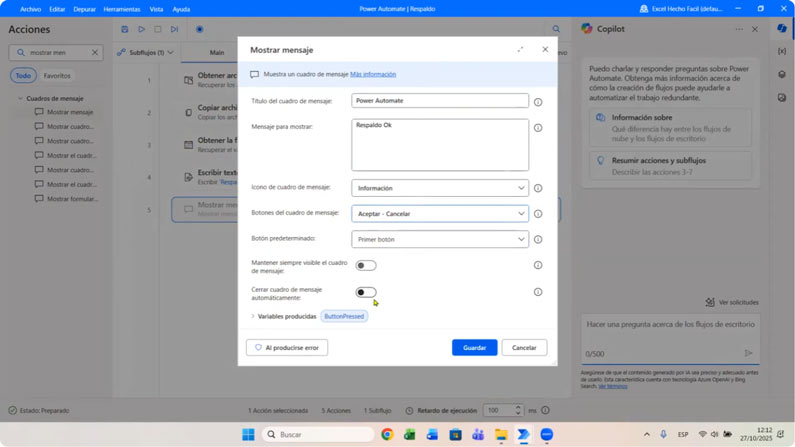Open Botón predeterminado dropdown
Viewport: 795px width, 447px height.
point(440,239)
